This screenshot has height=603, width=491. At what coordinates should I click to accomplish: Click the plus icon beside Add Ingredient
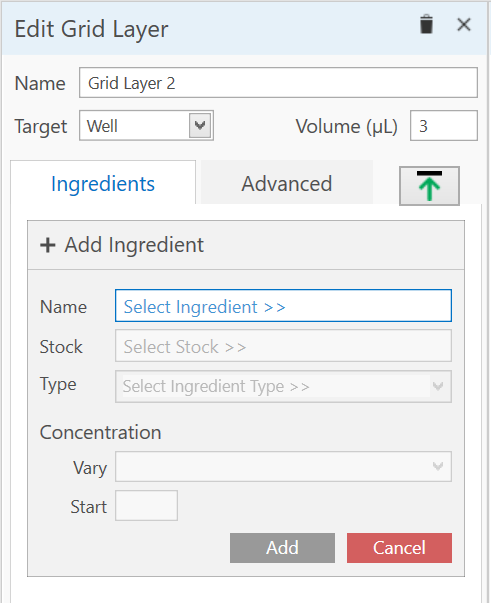click(x=48, y=245)
